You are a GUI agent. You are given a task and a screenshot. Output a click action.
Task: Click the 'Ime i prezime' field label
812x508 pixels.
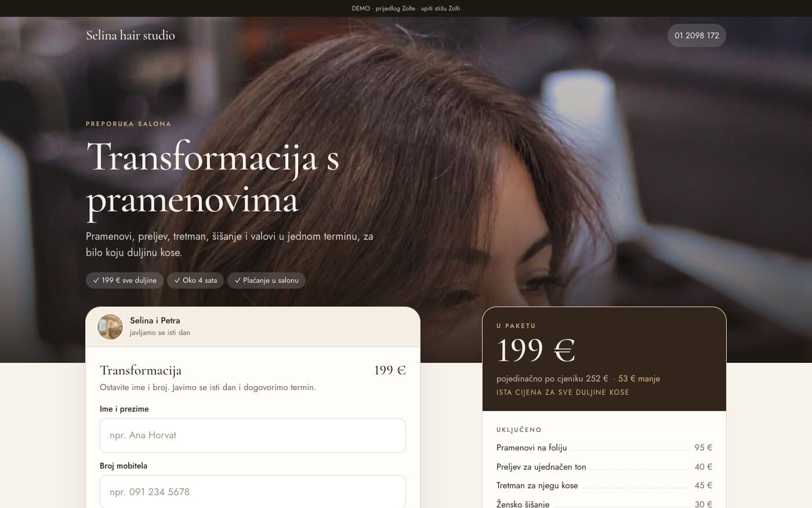124,409
